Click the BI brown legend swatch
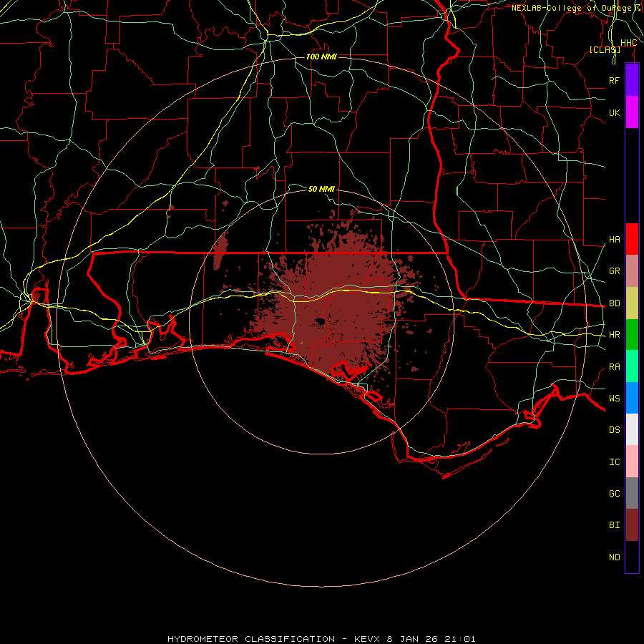This screenshot has height=644, width=644. (x=632, y=525)
